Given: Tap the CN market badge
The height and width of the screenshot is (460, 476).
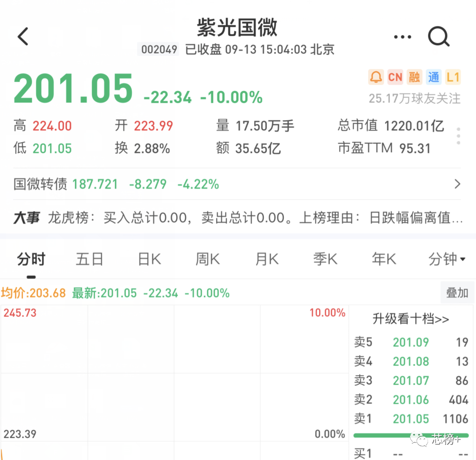Looking at the screenshot, I should click(x=395, y=77).
